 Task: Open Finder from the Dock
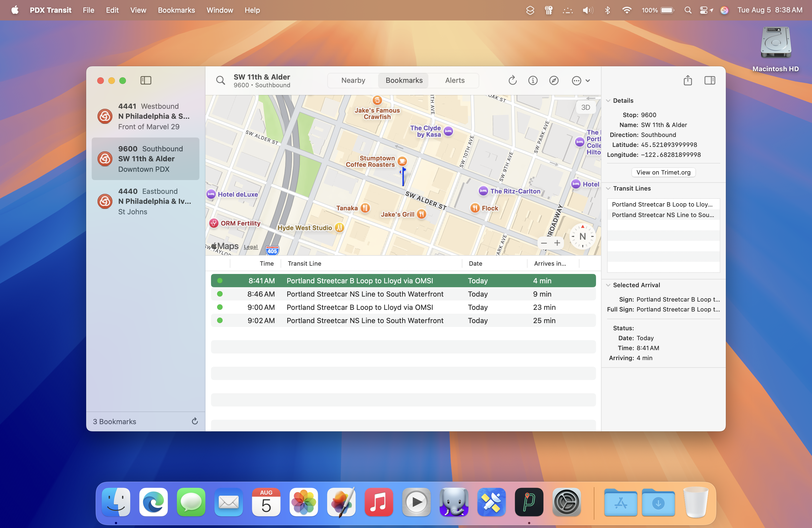pos(116,501)
